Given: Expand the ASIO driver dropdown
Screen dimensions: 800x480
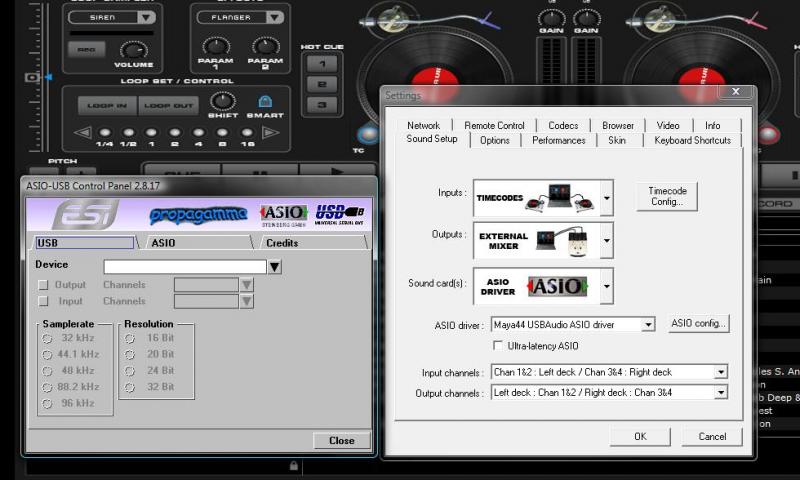Looking at the screenshot, I should tap(648, 324).
